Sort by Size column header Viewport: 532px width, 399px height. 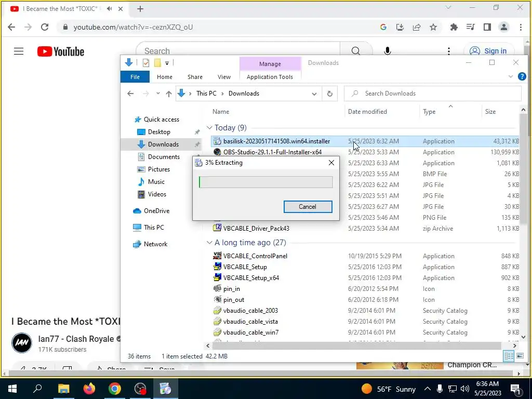click(490, 112)
